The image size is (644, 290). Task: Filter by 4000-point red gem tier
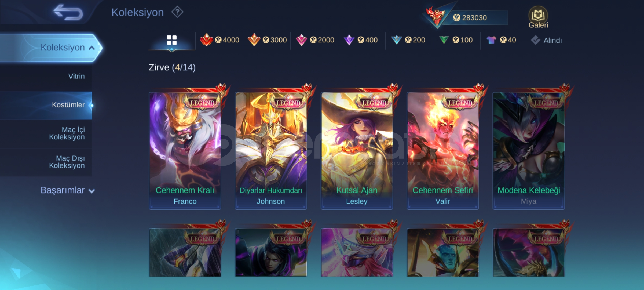[x=219, y=40]
